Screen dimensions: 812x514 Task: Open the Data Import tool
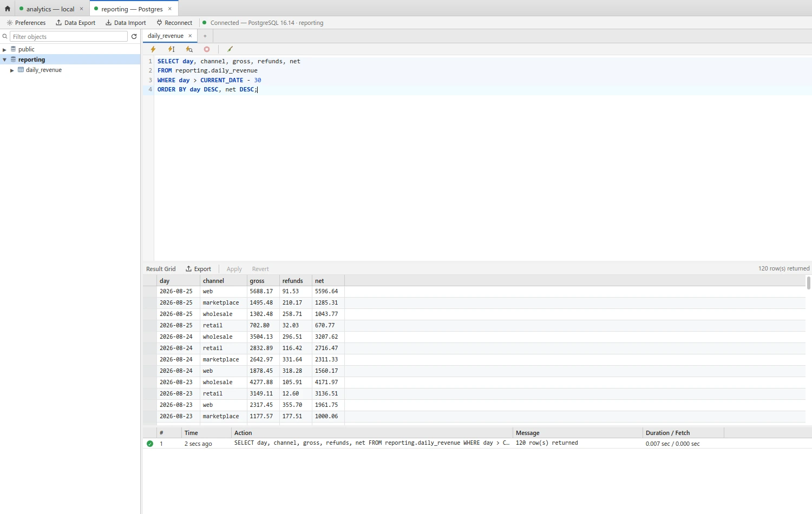pos(126,23)
